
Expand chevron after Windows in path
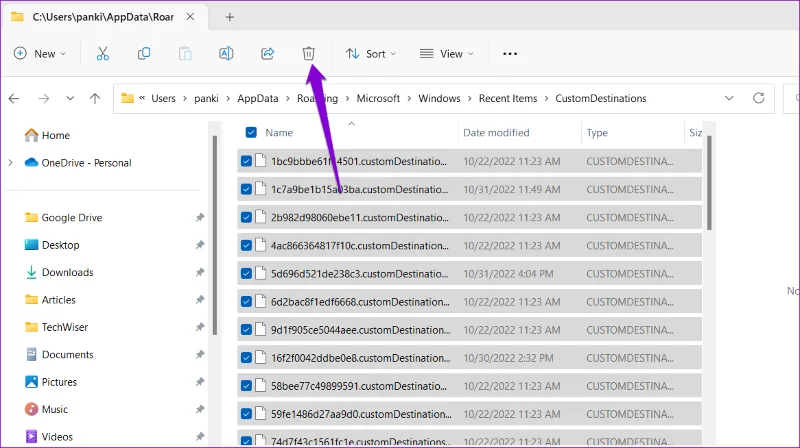[x=469, y=98]
